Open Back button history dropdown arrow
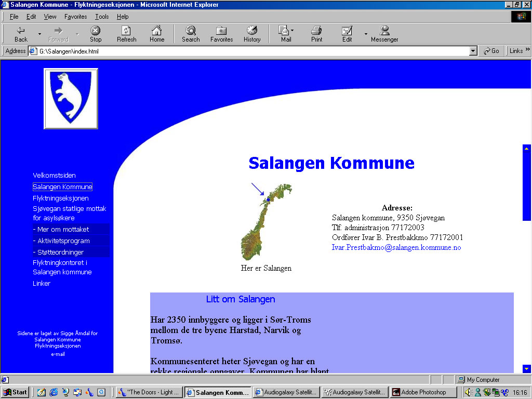 coord(39,34)
